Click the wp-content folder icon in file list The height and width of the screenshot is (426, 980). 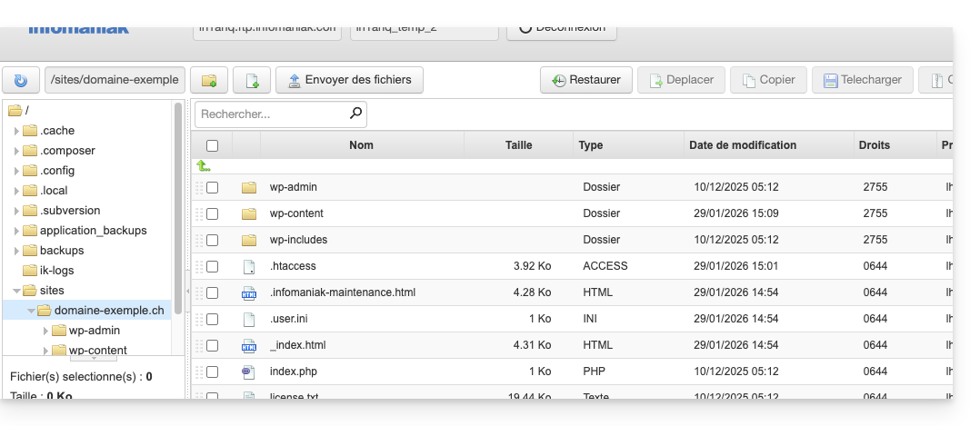249,213
